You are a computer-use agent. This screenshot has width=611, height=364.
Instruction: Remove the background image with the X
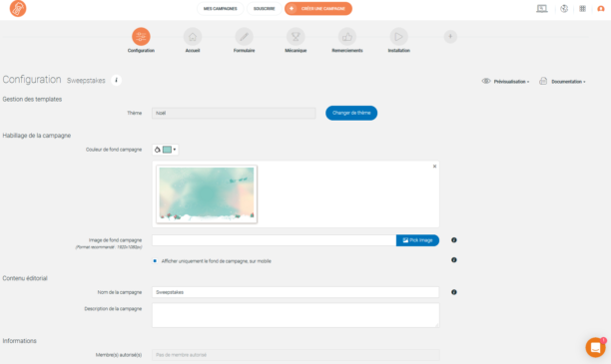click(434, 167)
